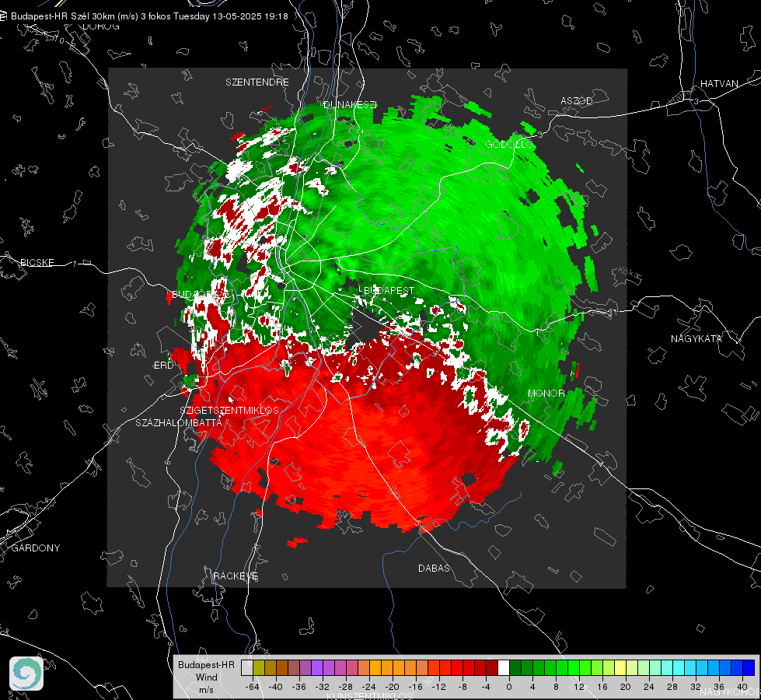761x700 pixels.
Task: Click the BUDAPEST map label
Action: (x=389, y=290)
